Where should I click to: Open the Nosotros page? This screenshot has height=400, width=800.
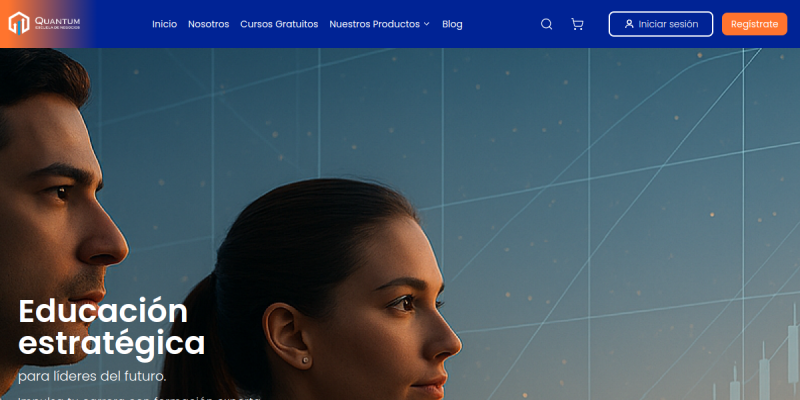coord(209,24)
